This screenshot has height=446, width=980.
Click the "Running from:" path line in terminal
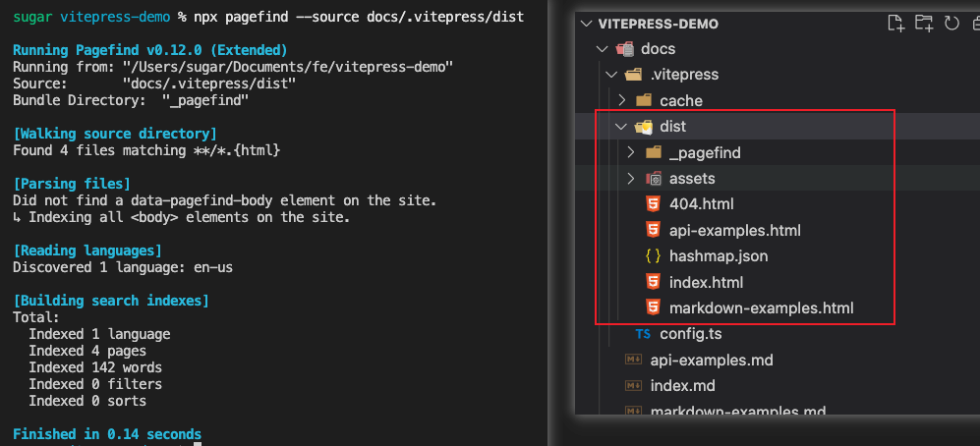pyautogui.click(x=233, y=67)
